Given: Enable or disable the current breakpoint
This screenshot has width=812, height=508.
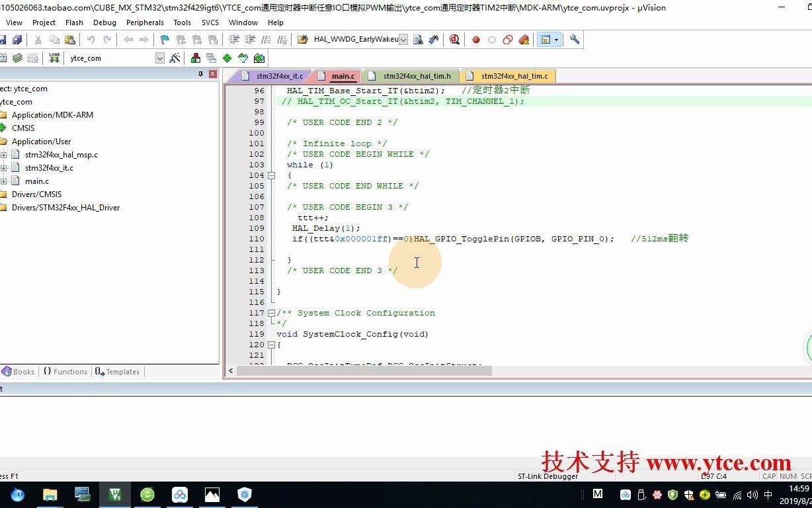Looking at the screenshot, I should (x=493, y=40).
